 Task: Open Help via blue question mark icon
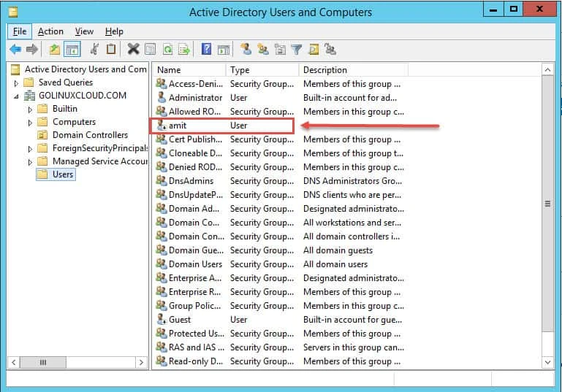click(206, 49)
